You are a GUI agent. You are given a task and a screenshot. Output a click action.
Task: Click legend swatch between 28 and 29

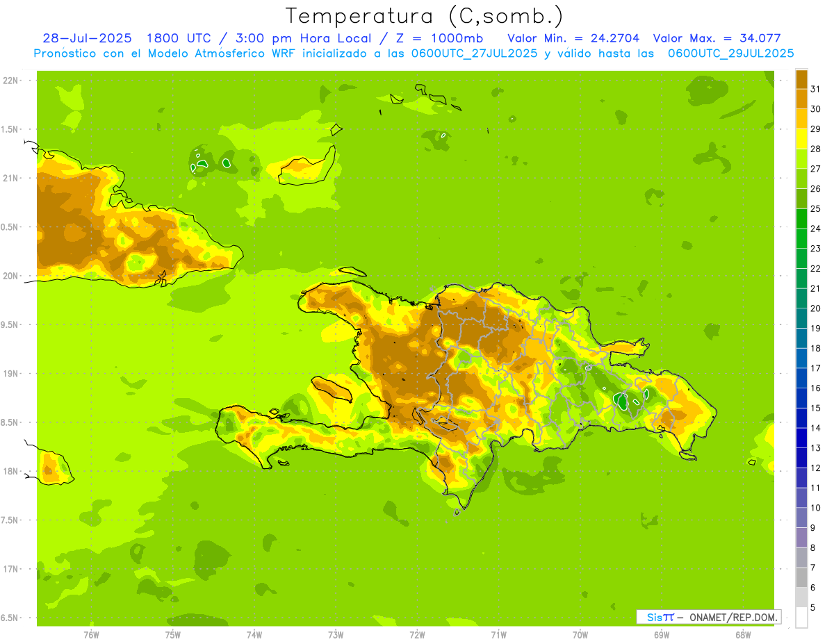coord(801,138)
